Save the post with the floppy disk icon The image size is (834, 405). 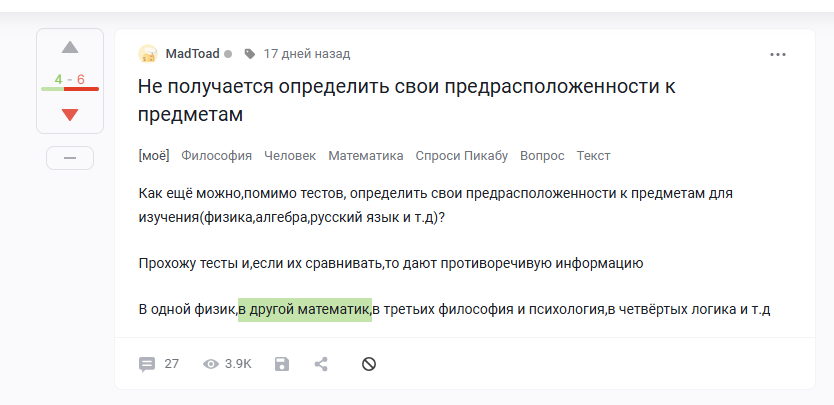coord(282,364)
